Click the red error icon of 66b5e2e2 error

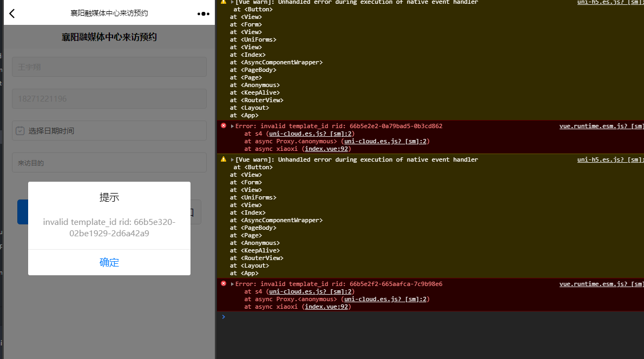(224, 125)
